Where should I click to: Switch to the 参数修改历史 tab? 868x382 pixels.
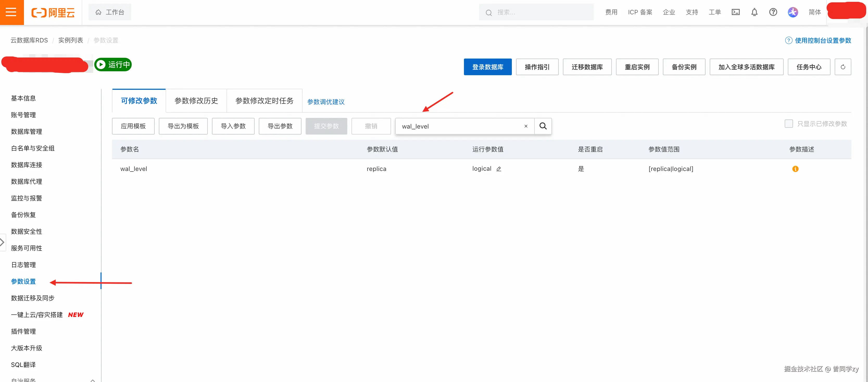(x=196, y=100)
